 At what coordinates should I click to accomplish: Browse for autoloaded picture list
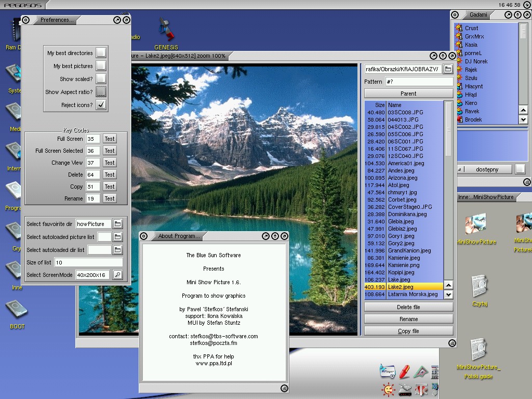tap(117, 237)
